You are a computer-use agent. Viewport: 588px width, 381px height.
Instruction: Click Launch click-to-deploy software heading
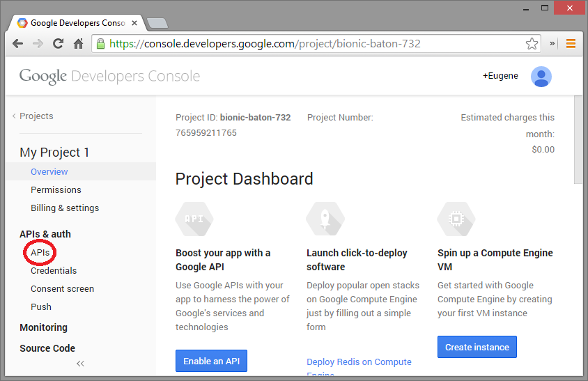(357, 260)
